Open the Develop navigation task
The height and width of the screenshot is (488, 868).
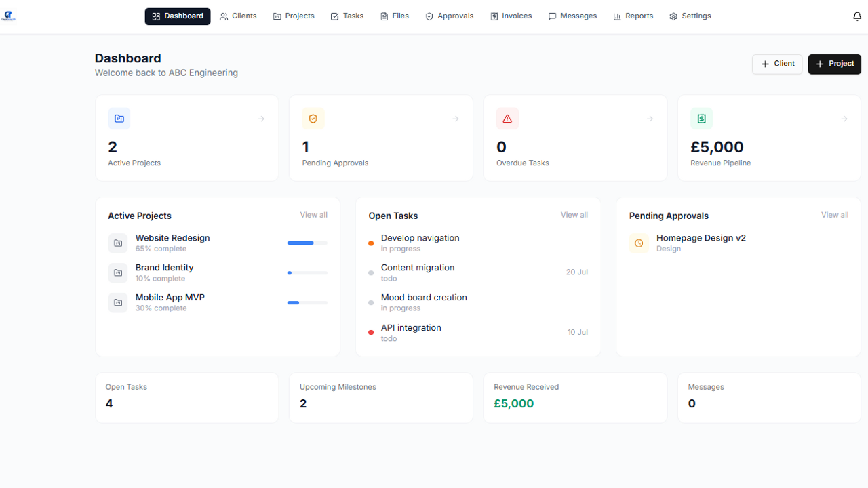(420, 238)
